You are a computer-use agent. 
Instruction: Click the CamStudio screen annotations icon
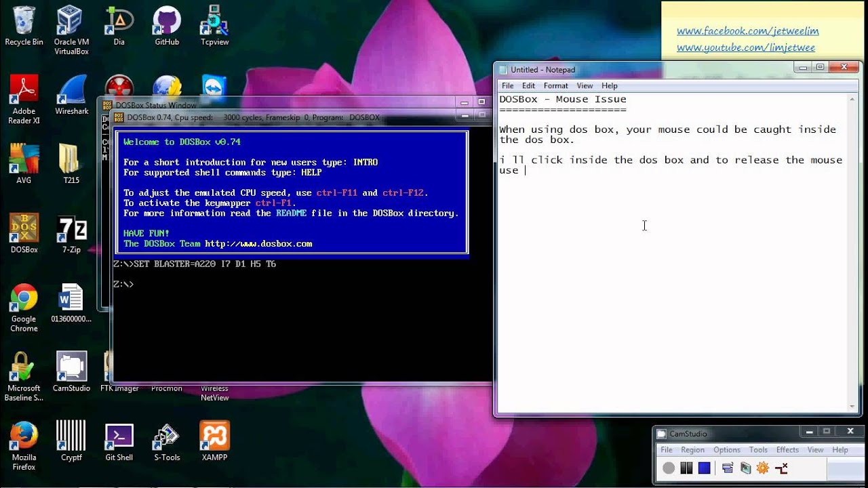click(746, 468)
